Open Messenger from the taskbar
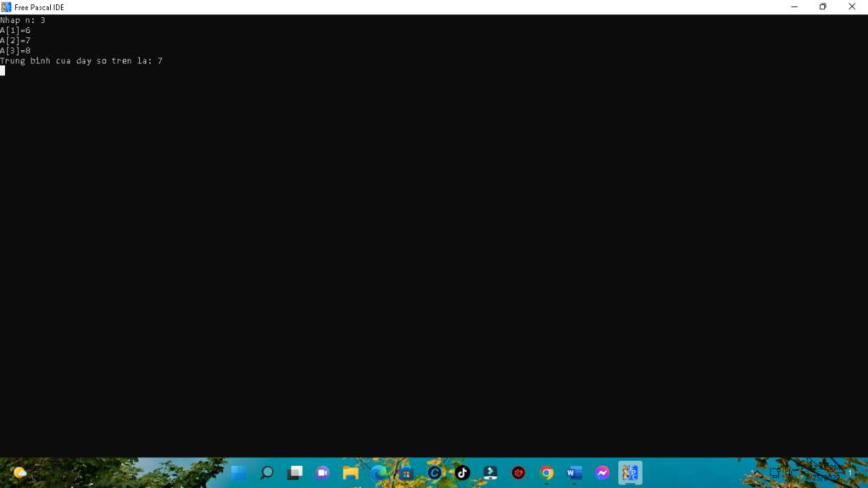The width and height of the screenshot is (868, 488). tap(603, 473)
